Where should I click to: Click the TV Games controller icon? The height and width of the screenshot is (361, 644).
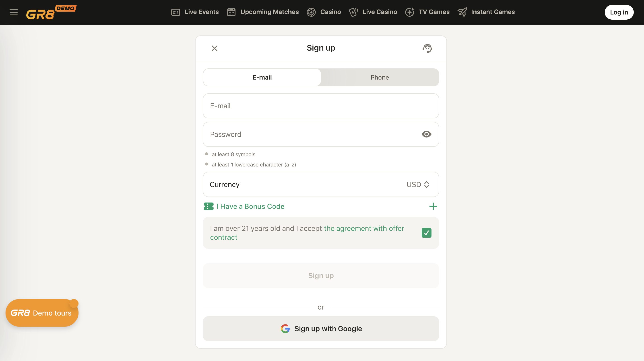point(410,12)
